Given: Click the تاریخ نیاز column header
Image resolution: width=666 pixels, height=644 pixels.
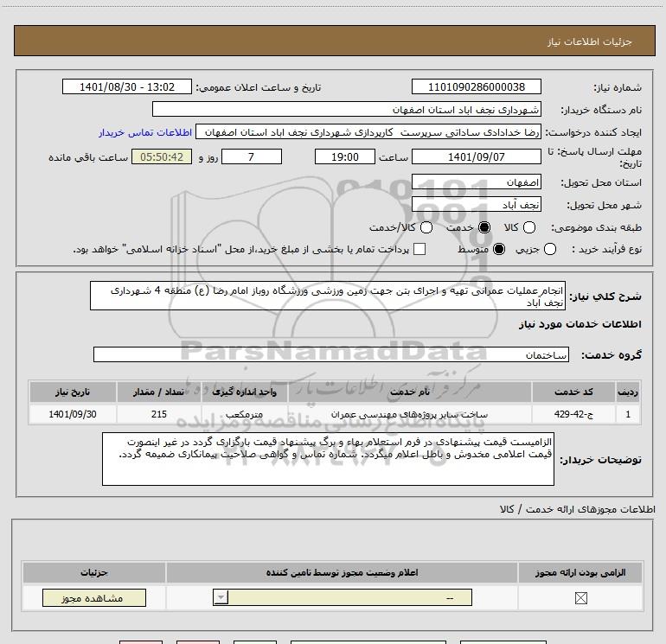Looking at the screenshot, I should click(x=73, y=392).
